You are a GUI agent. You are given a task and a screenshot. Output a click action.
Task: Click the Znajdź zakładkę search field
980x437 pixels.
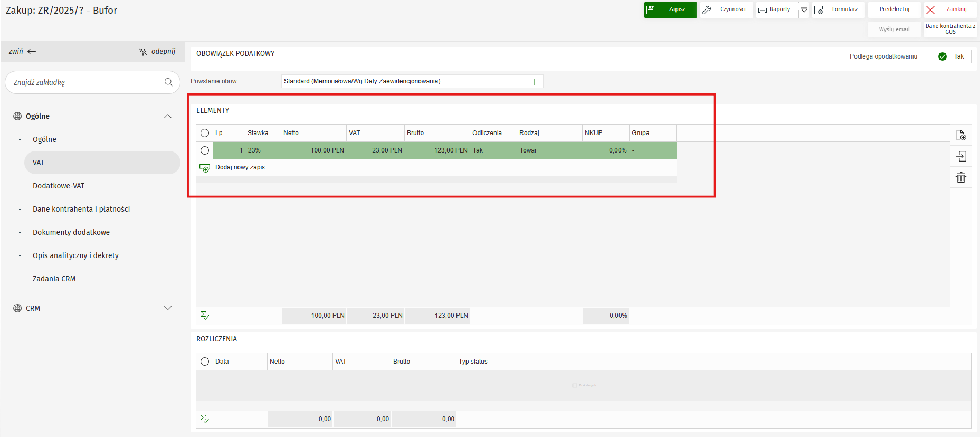(x=84, y=82)
